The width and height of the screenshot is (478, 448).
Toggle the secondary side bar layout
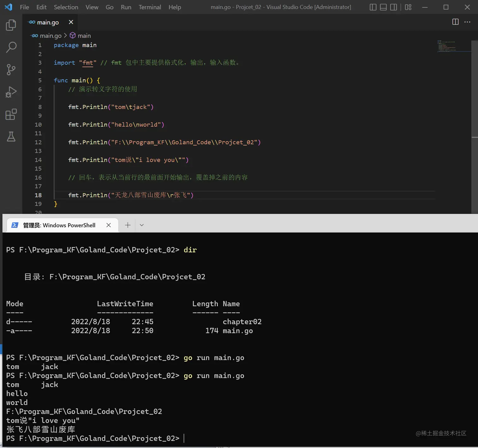click(394, 7)
